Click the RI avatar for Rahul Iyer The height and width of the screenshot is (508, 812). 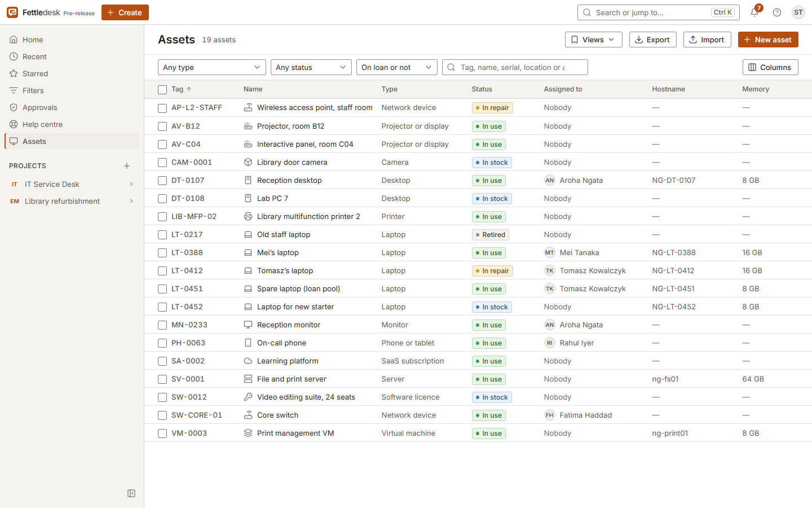(550, 343)
